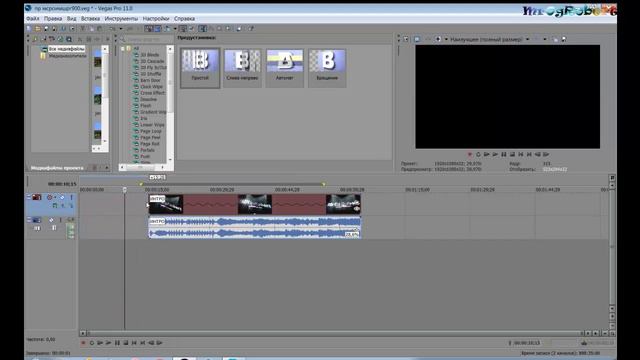Click the 00:00:10;15 timecode display
The width and height of the screenshot is (640, 360).
pos(62,184)
